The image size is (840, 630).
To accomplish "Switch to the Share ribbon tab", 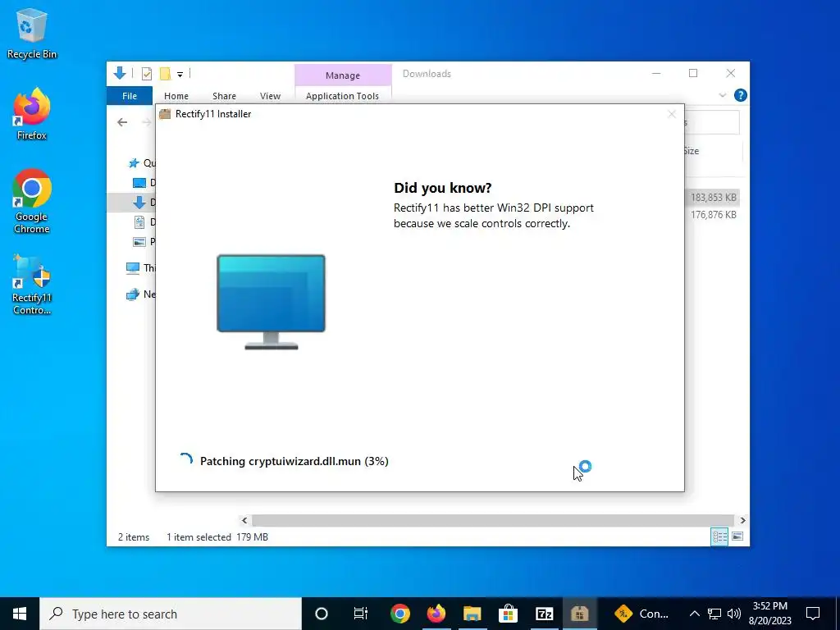I will 224,96.
